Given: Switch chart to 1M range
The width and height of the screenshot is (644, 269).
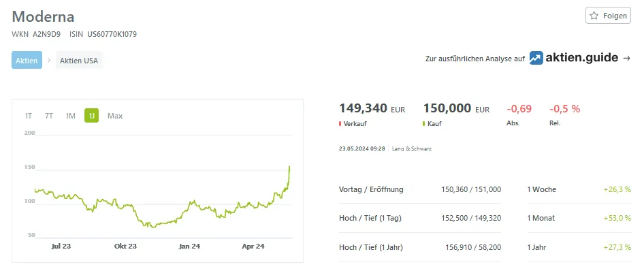Looking at the screenshot, I should tap(70, 116).
